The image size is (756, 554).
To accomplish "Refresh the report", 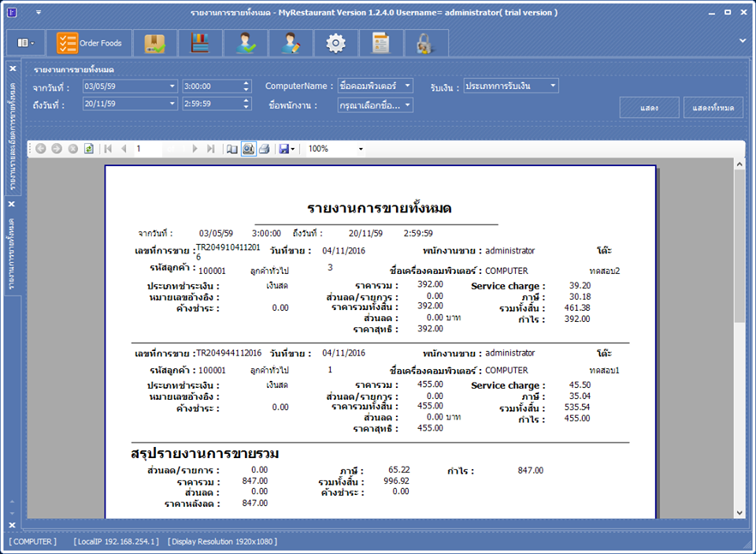I will pyautogui.click(x=89, y=149).
